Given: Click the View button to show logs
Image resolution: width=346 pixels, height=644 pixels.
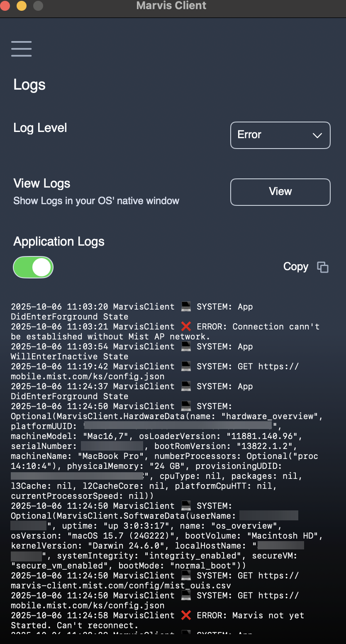Looking at the screenshot, I should click(280, 192).
